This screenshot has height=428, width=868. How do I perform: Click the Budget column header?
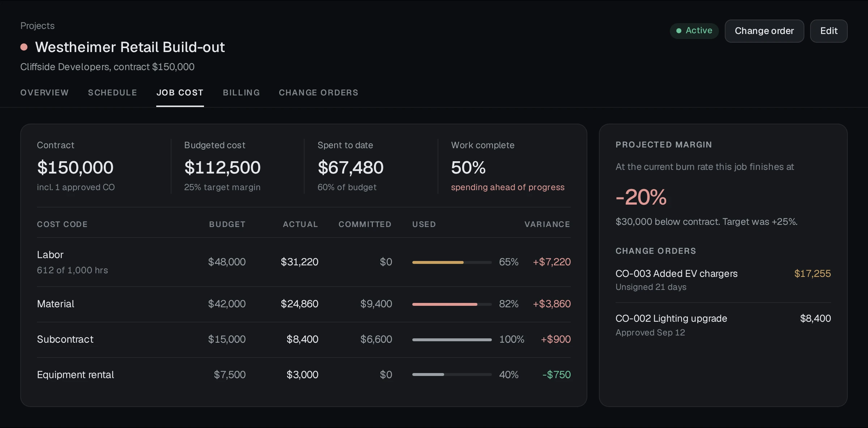[x=227, y=224]
